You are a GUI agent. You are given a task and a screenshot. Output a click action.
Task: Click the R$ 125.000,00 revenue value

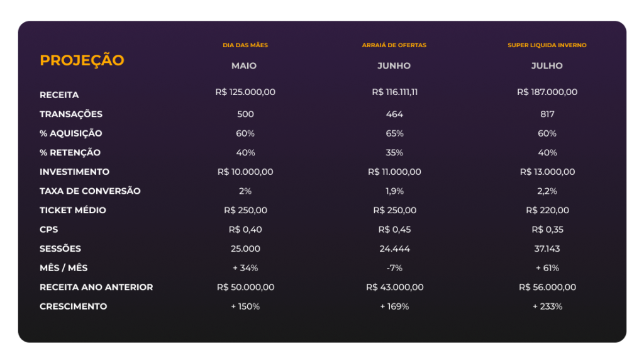(x=245, y=92)
